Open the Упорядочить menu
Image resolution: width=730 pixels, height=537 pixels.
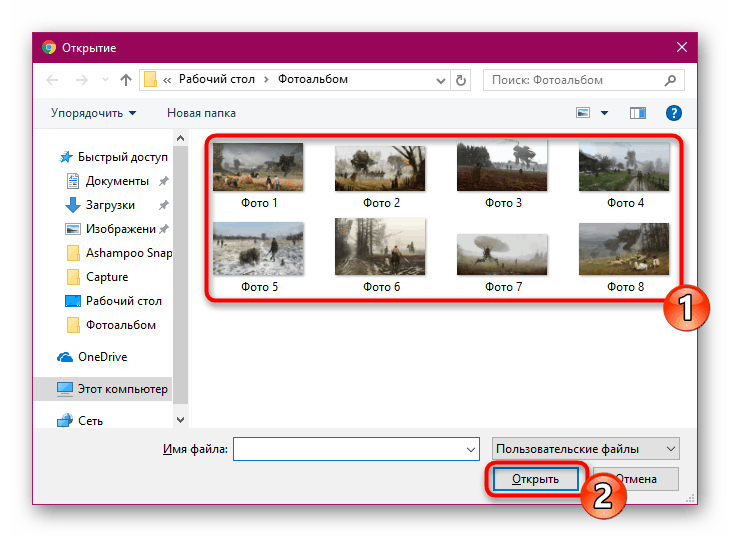pos(93,113)
